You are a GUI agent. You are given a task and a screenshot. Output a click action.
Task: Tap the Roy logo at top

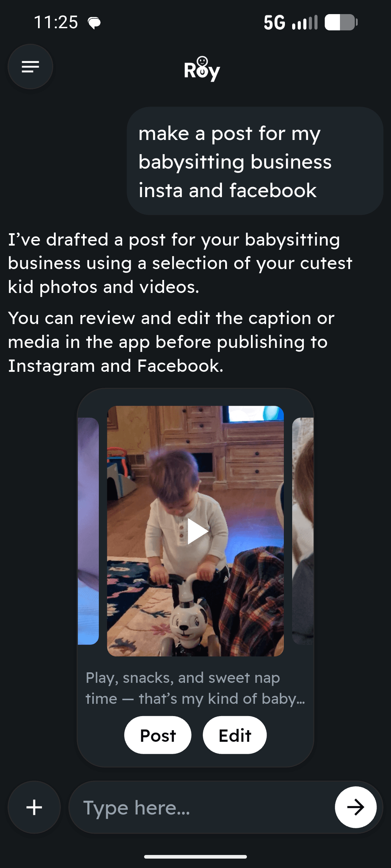click(202, 69)
